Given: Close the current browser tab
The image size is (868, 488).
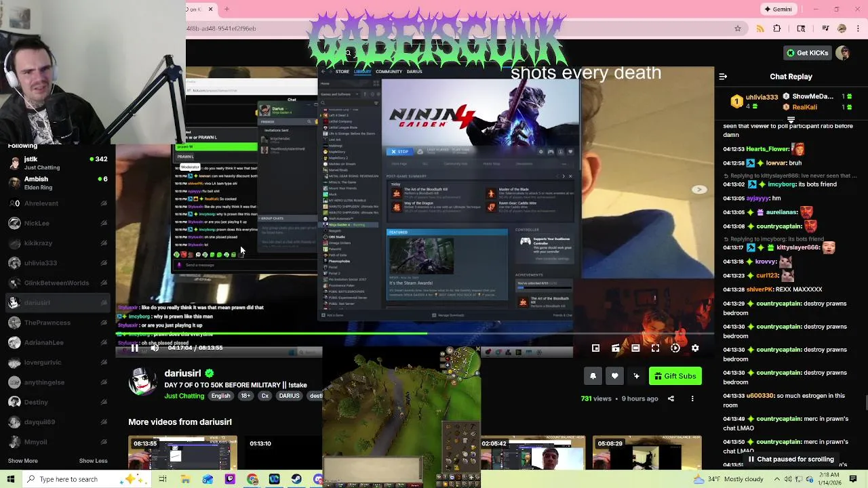Looking at the screenshot, I should tap(210, 9).
